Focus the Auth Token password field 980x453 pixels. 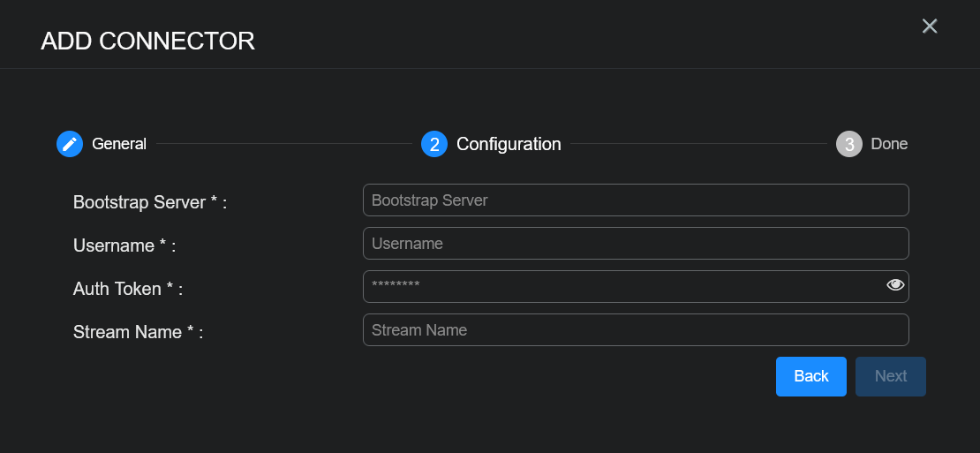618,286
